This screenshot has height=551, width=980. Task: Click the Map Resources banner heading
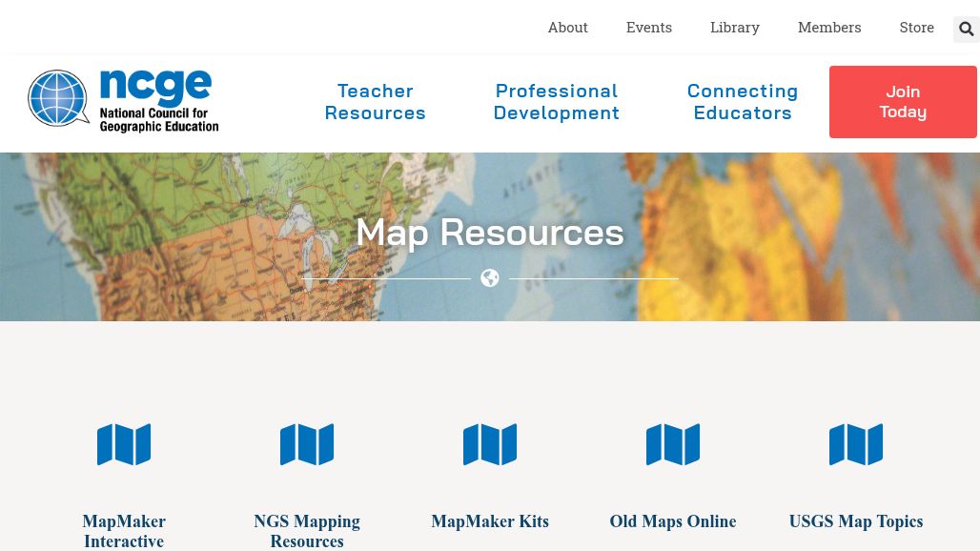coord(490,233)
